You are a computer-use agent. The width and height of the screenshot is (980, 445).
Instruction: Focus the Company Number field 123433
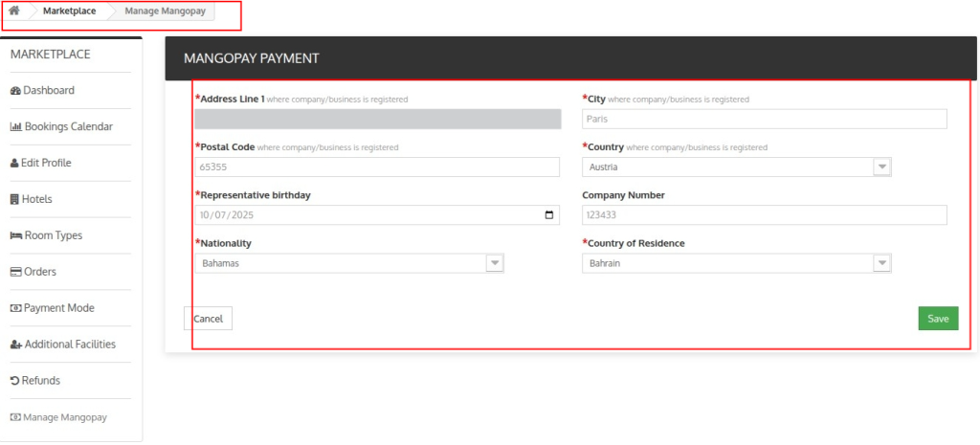click(765, 215)
